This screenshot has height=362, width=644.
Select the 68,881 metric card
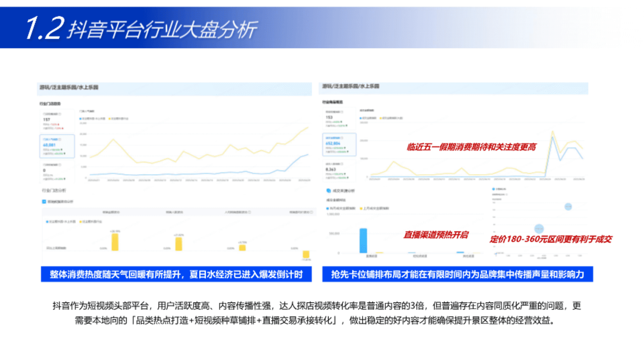coord(57,146)
